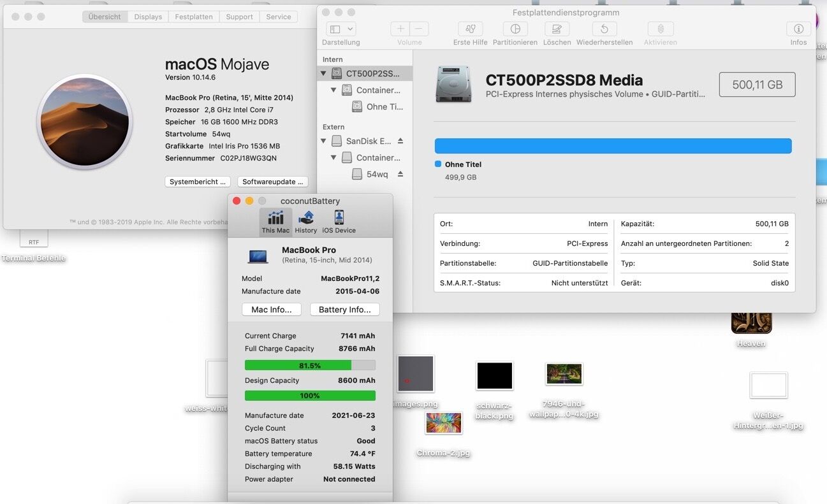Select Chroma-2.jpg desktop file
The width and height of the screenshot is (827, 504).
(x=443, y=423)
